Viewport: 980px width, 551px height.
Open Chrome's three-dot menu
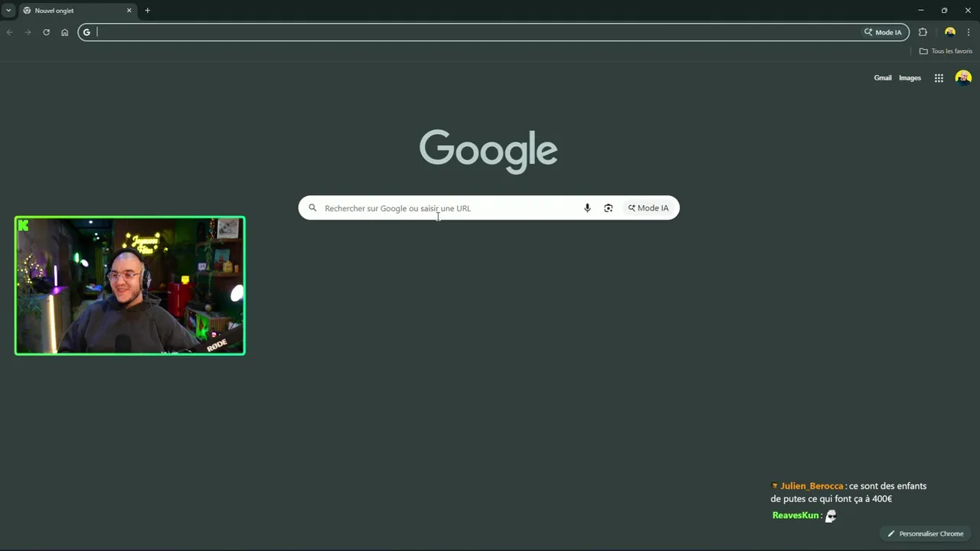(x=969, y=32)
